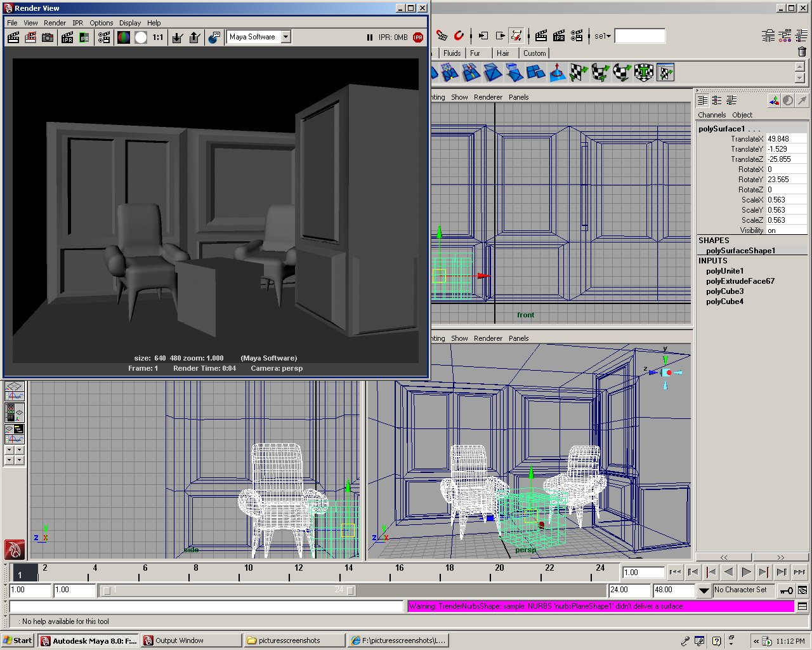Screen dimensions: 812x650
Task: Click Redo Previous Render clapperboard in Render View
Action: click(x=13, y=37)
